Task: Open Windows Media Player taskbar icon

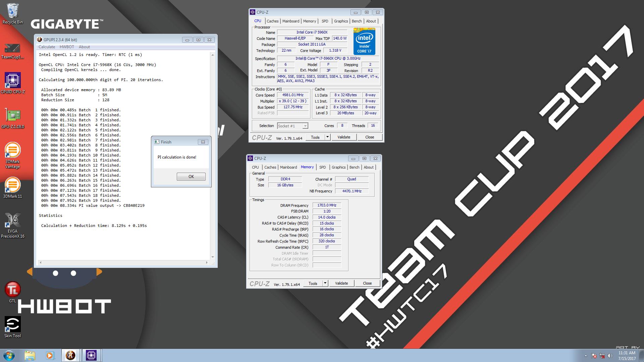Action: click(50, 356)
